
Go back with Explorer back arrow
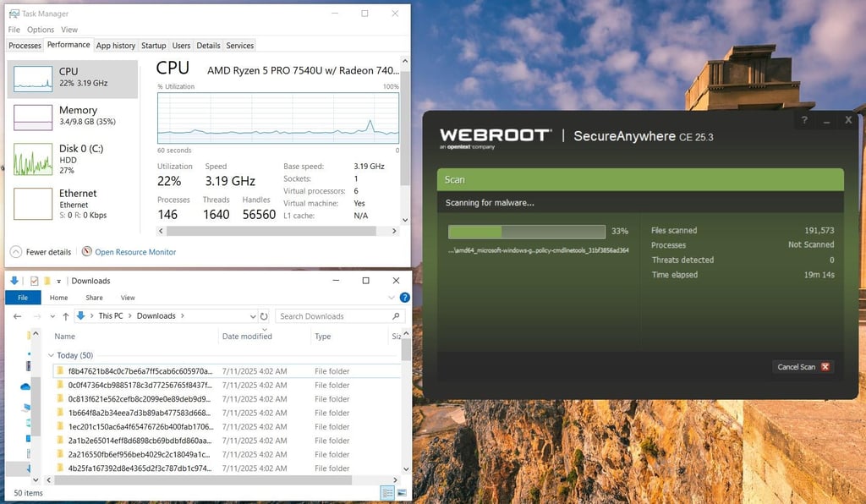(18, 316)
